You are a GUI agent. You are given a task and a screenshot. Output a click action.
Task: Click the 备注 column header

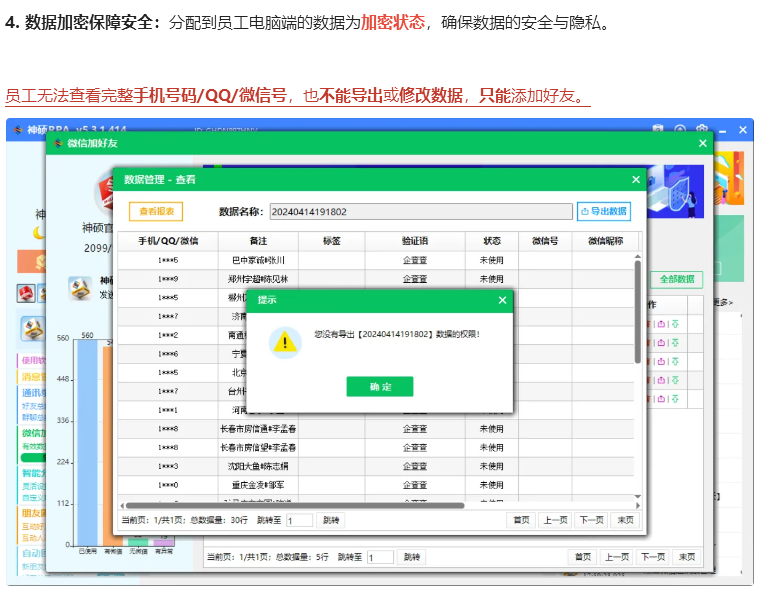(x=258, y=241)
